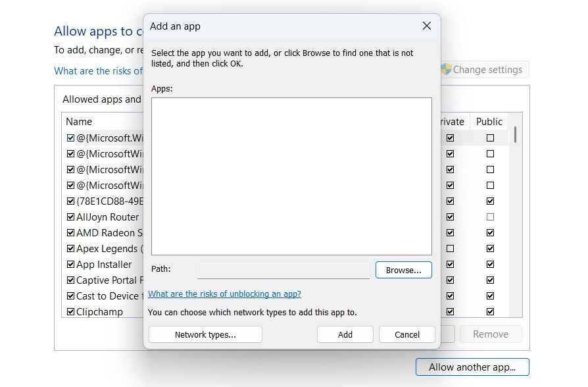
Task: Toggle Private checkbox in {78E1CD88 row
Action: pos(451,201)
